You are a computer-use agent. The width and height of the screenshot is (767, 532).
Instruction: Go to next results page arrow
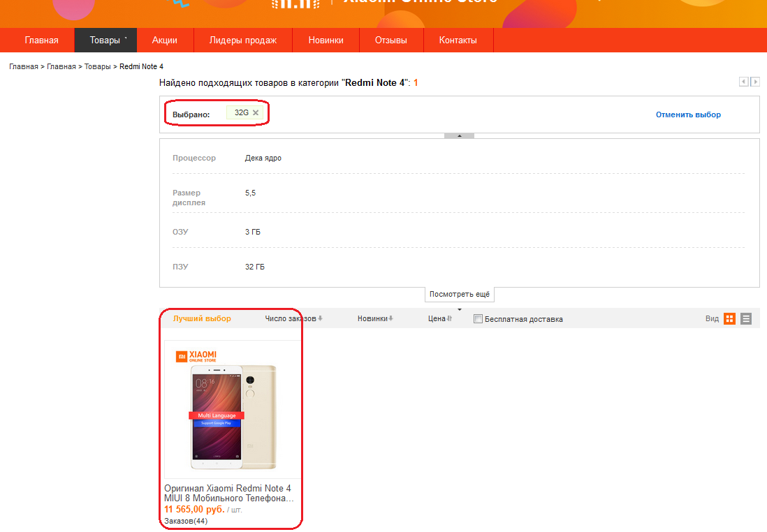tap(755, 82)
